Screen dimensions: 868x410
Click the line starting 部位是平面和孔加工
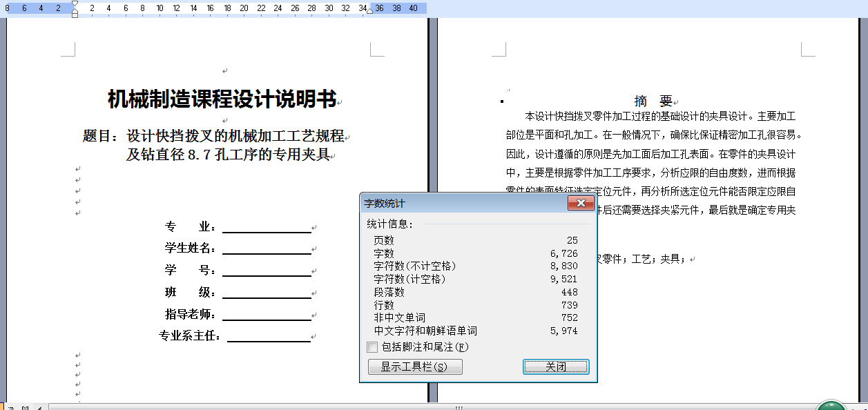pyautogui.click(x=654, y=135)
